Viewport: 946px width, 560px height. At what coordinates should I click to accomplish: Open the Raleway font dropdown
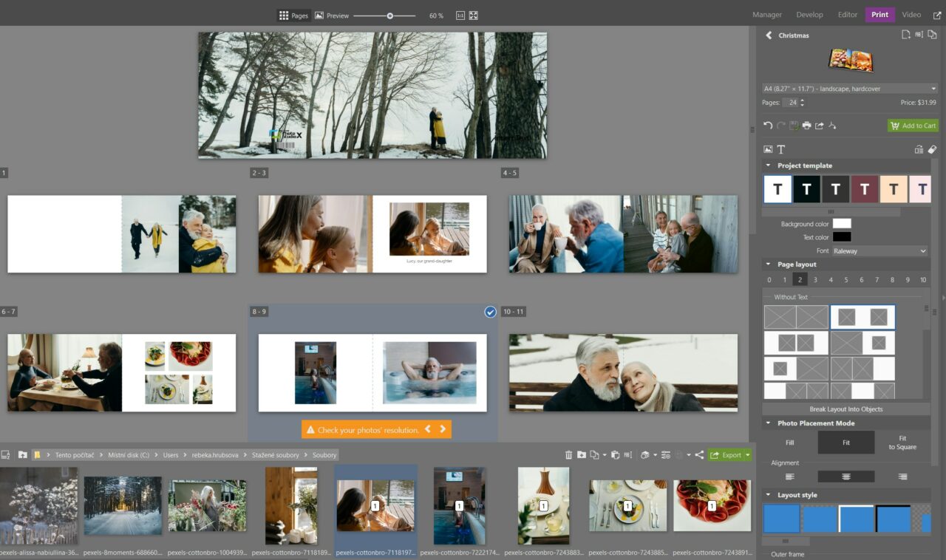[x=879, y=251]
